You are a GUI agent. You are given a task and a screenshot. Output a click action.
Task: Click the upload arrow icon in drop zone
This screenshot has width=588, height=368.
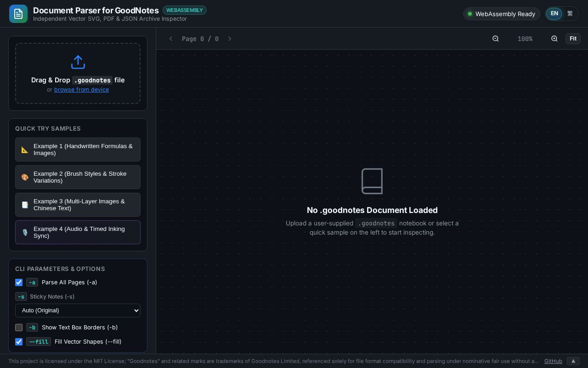[78, 62]
